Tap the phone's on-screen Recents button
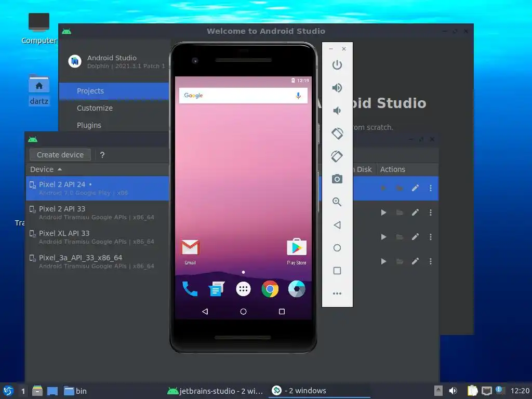Image resolution: width=532 pixels, height=399 pixels. [x=282, y=312]
